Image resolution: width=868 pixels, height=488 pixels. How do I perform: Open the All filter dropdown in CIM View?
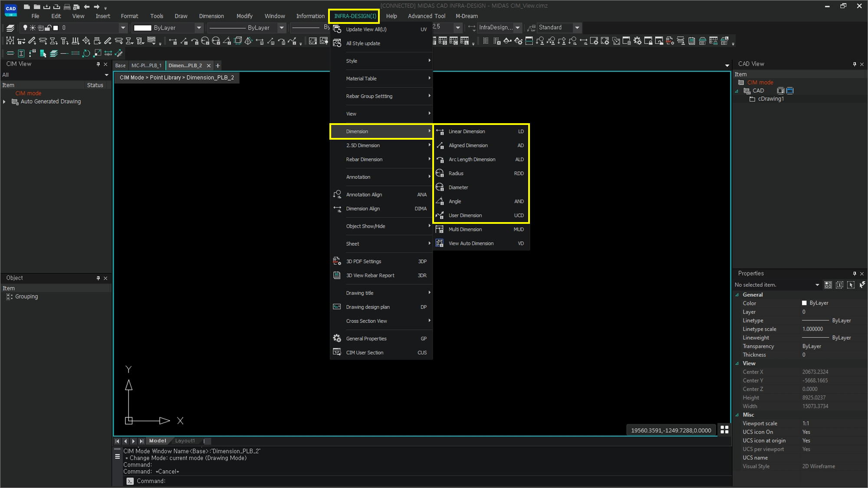(x=106, y=75)
